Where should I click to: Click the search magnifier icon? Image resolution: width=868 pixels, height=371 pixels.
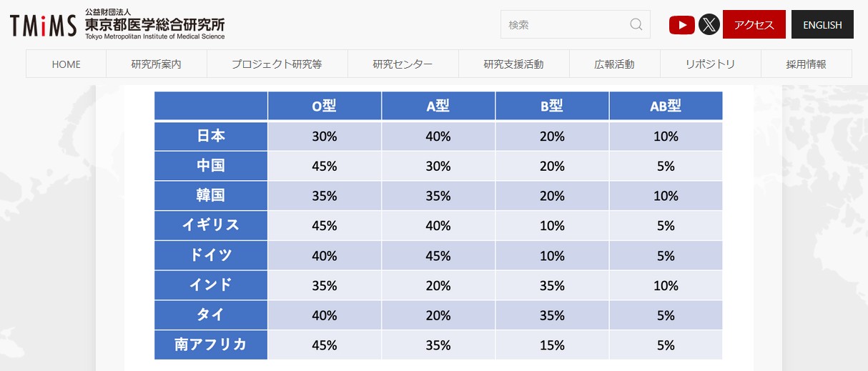pos(636,25)
